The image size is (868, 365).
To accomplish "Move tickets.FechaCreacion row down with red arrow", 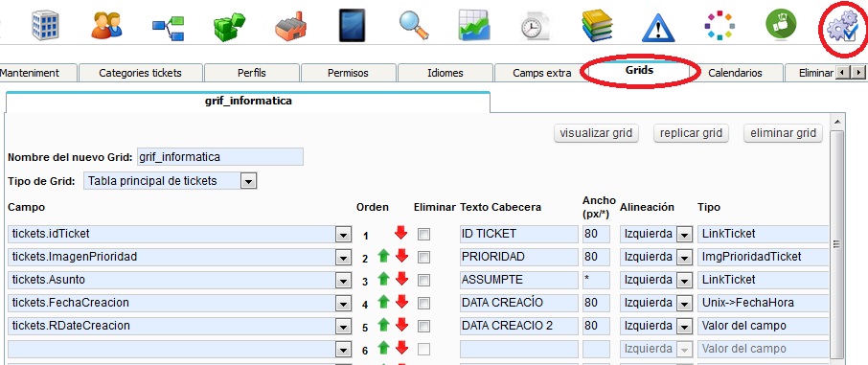I will pos(401,302).
